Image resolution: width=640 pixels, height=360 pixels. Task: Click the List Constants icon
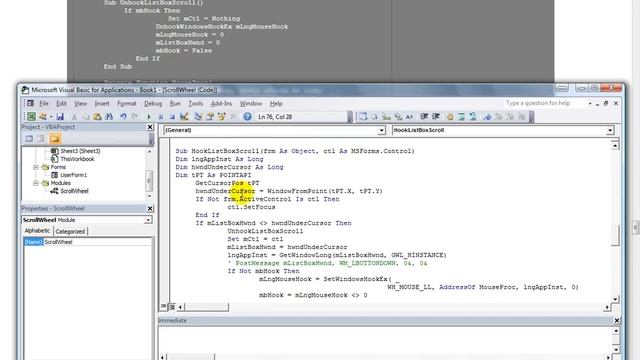click(374, 117)
